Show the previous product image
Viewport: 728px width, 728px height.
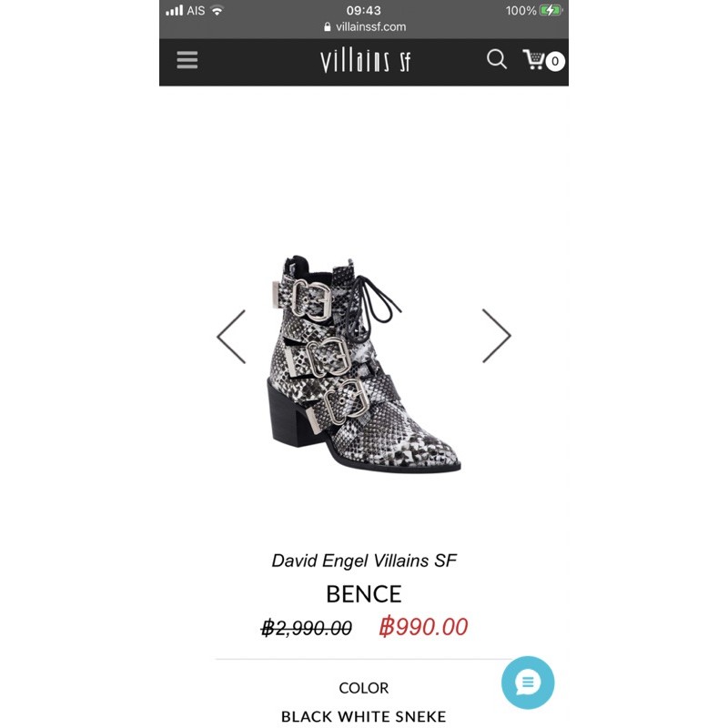231,336
